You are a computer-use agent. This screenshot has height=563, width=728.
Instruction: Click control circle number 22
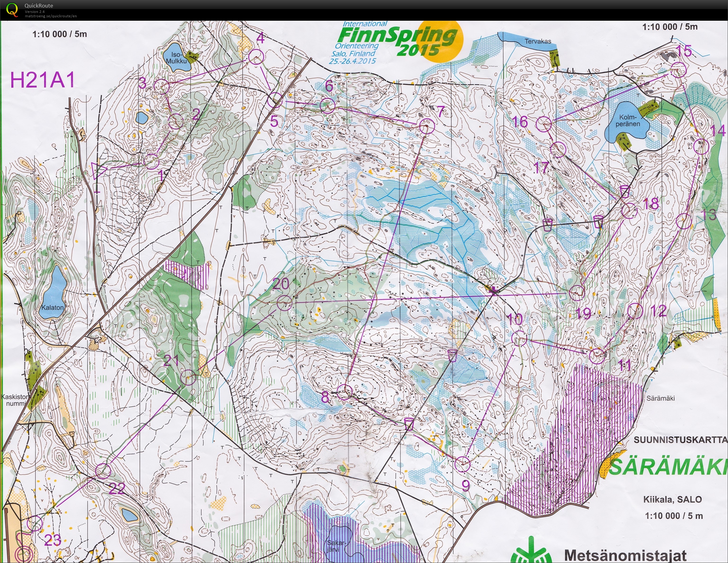pyautogui.click(x=103, y=471)
